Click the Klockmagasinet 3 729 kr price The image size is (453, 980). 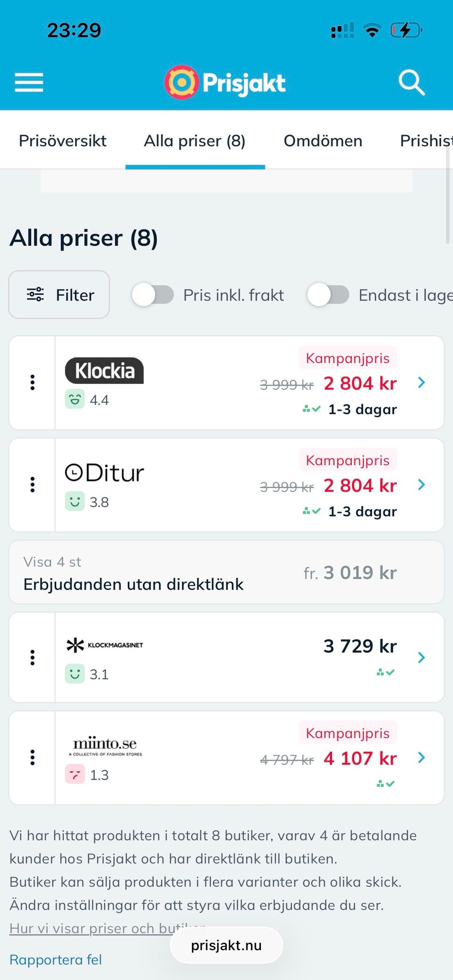click(360, 646)
